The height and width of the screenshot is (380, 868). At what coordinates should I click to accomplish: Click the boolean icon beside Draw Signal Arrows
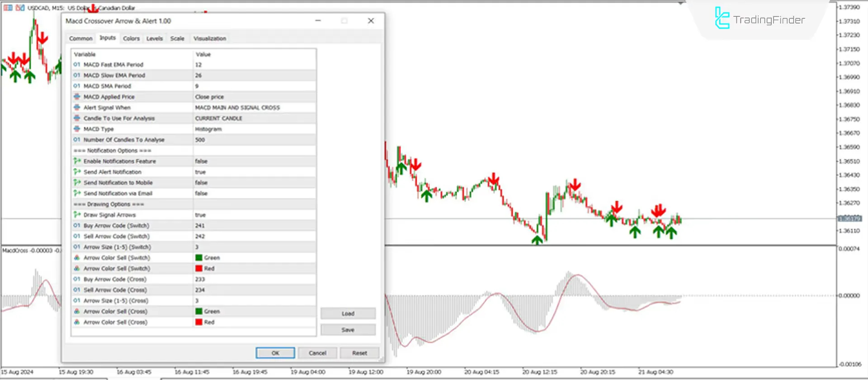77,215
